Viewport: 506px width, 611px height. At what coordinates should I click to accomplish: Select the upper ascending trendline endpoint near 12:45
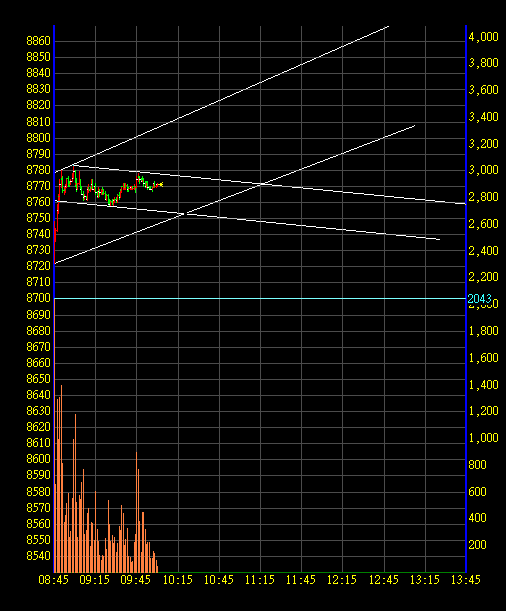(x=388, y=26)
